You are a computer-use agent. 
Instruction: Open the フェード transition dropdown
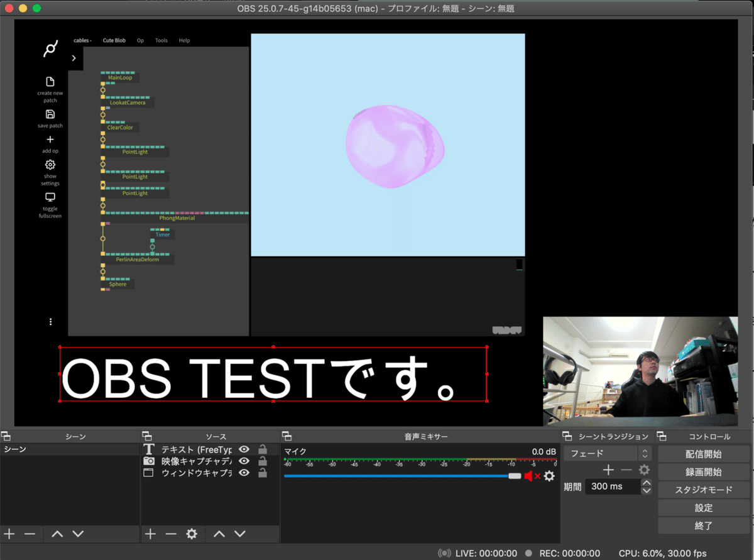pyautogui.click(x=608, y=453)
